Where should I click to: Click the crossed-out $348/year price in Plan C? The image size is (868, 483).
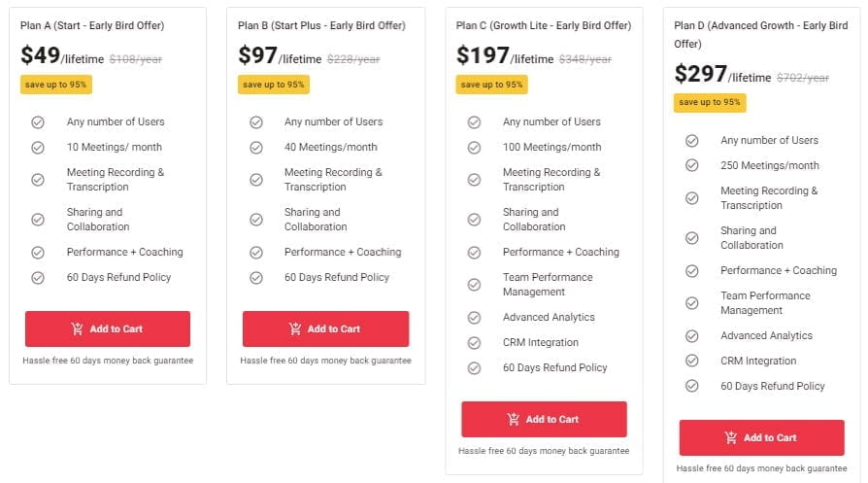pyautogui.click(x=585, y=59)
